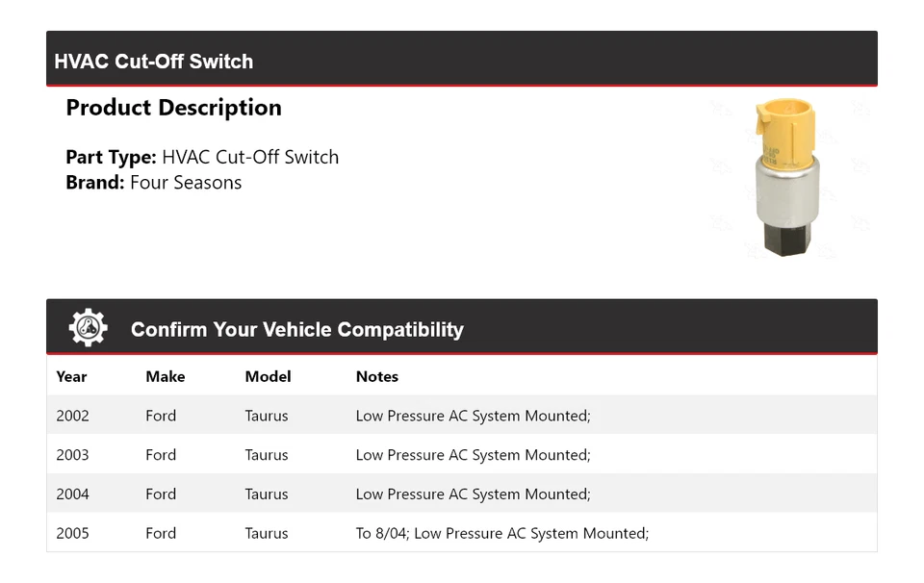Click the 2004 row notes text
924x583 pixels.
click(x=473, y=494)
